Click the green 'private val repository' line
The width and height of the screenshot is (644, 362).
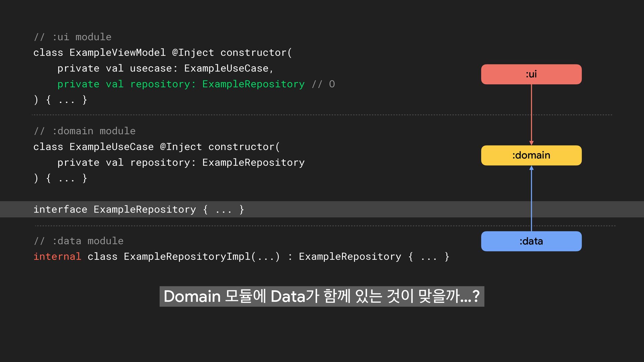tap(180, 84)
